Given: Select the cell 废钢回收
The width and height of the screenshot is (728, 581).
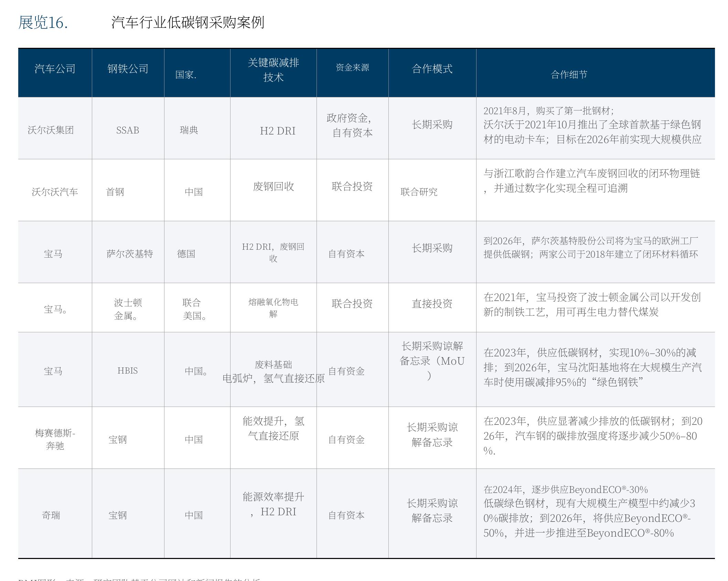Looking at the screenshot, I should (274, 186).
